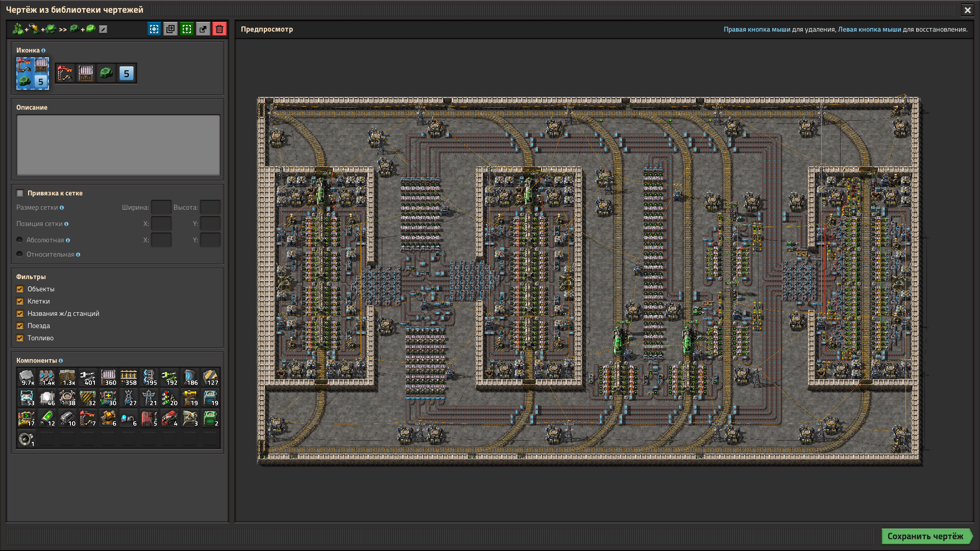Screen dimensions: 980x551
Task: Select Абсолютная radio option
Action: click(x=19, y=240)
